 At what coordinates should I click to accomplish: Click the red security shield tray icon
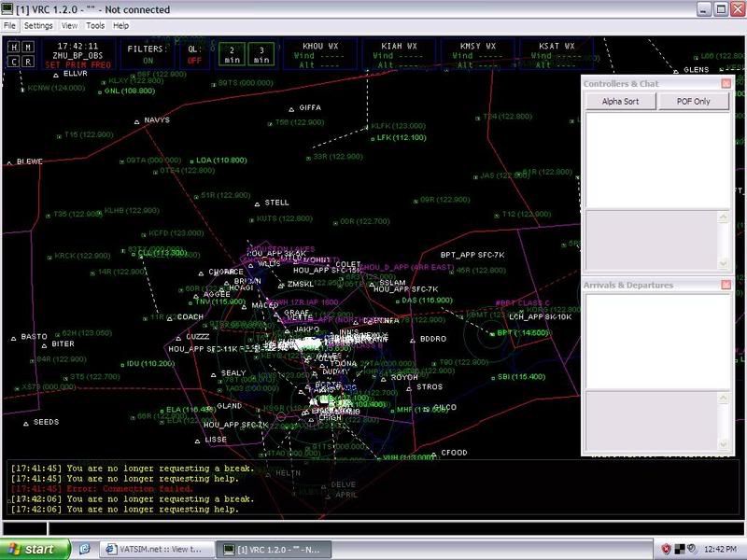click(667, 549)
